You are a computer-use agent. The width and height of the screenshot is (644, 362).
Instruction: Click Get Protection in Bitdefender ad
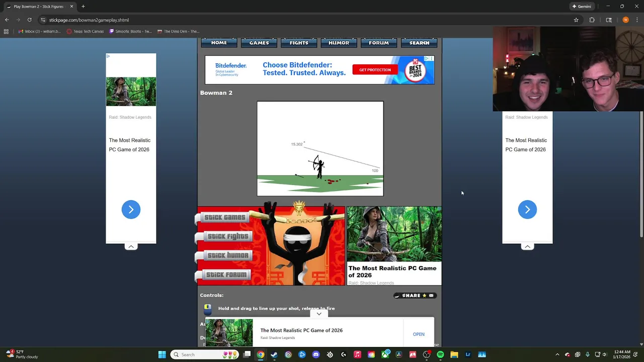coord(375,70)
